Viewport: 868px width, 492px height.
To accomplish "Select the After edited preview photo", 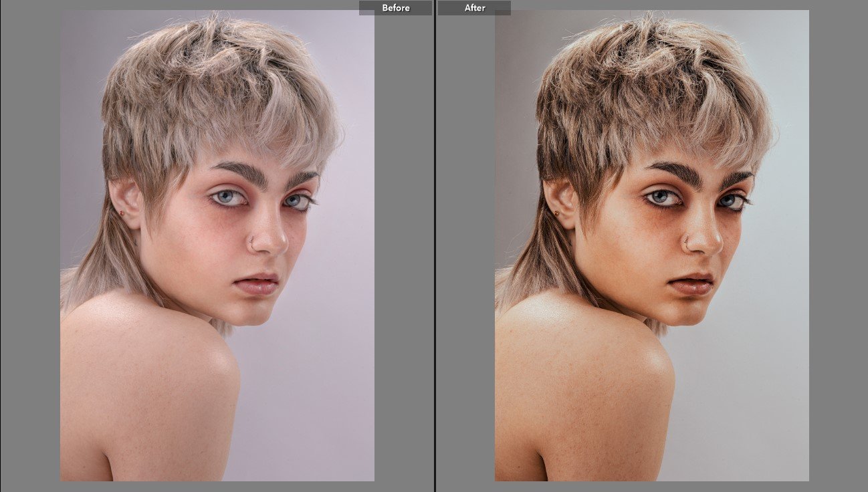I will coord(652,245).
